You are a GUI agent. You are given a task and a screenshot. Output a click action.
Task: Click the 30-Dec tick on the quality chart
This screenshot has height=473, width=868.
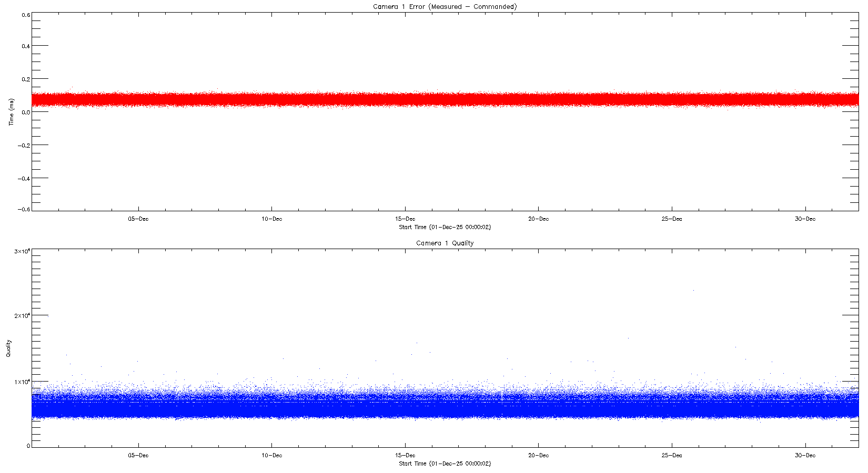point(805,456)
